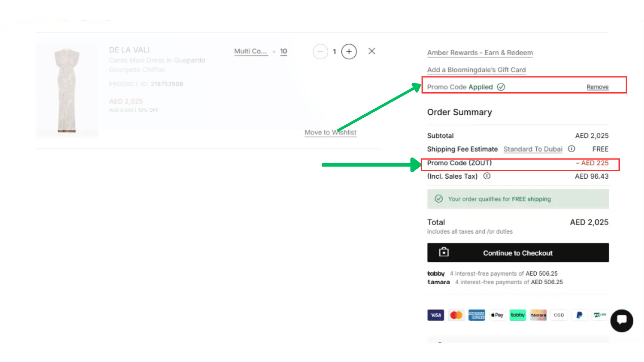Remove dress from cart with X
The height and width of the screenshot is (362, 644).
(372, 51)
